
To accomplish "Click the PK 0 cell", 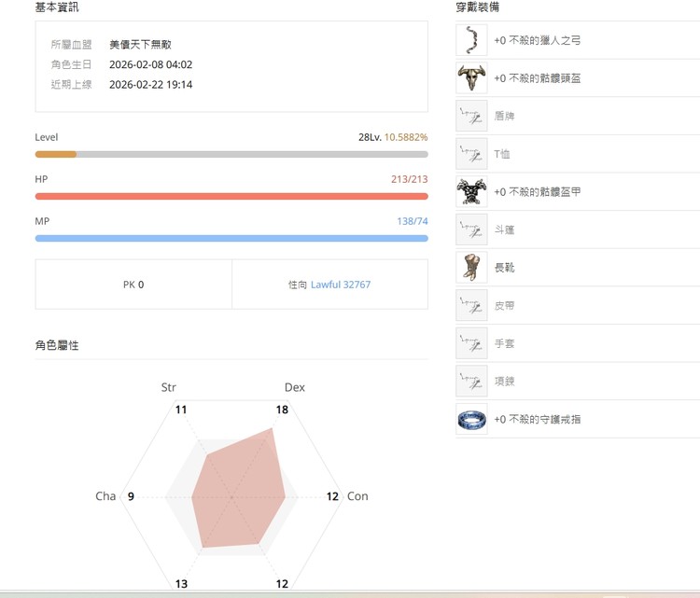I will [x=133, y=285].
